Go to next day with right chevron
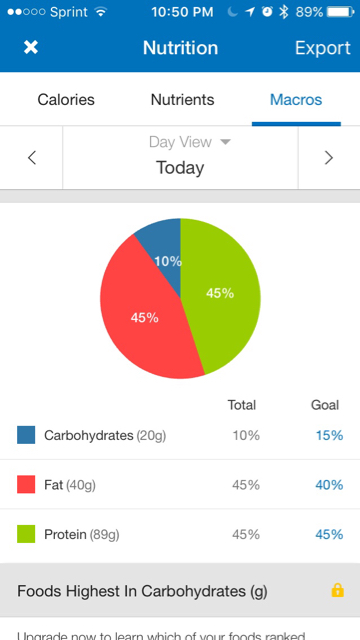This screenshot has height=640, width=360. [x=329, y=158]
